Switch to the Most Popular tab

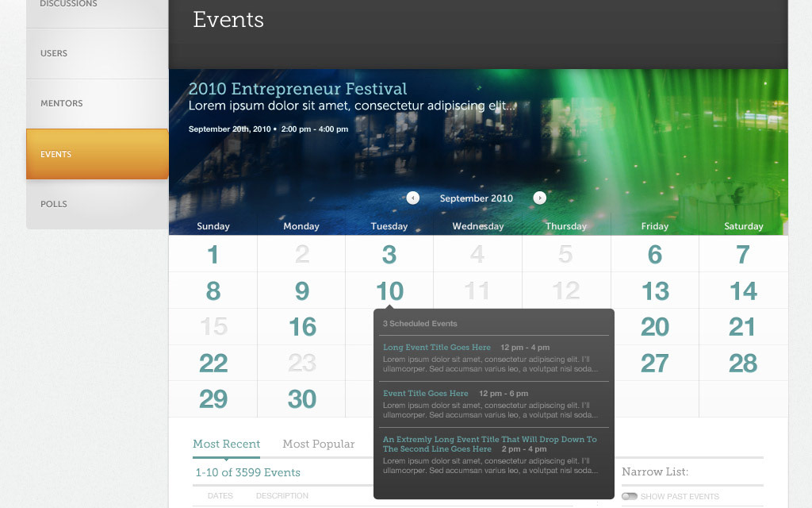click(318, 444)
